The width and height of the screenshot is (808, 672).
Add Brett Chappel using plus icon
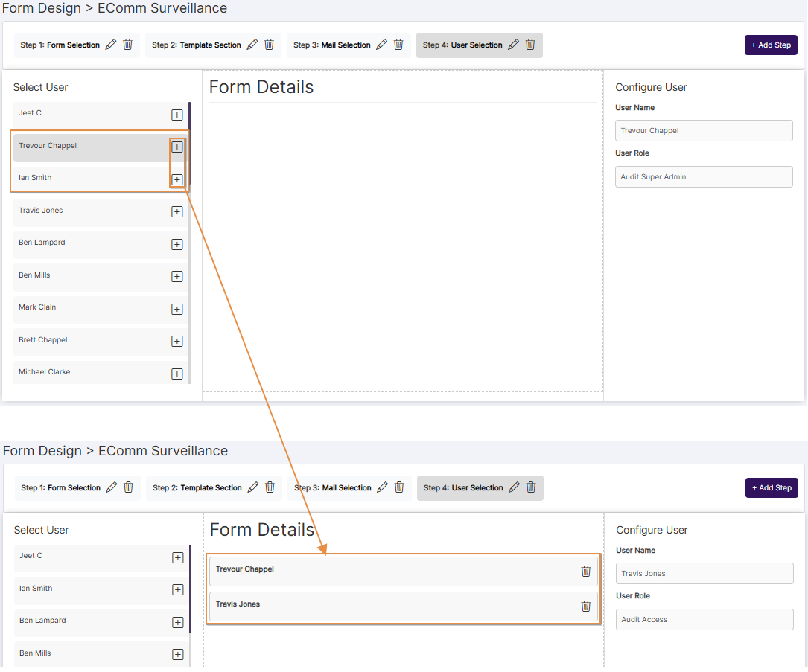click(176, 342)
